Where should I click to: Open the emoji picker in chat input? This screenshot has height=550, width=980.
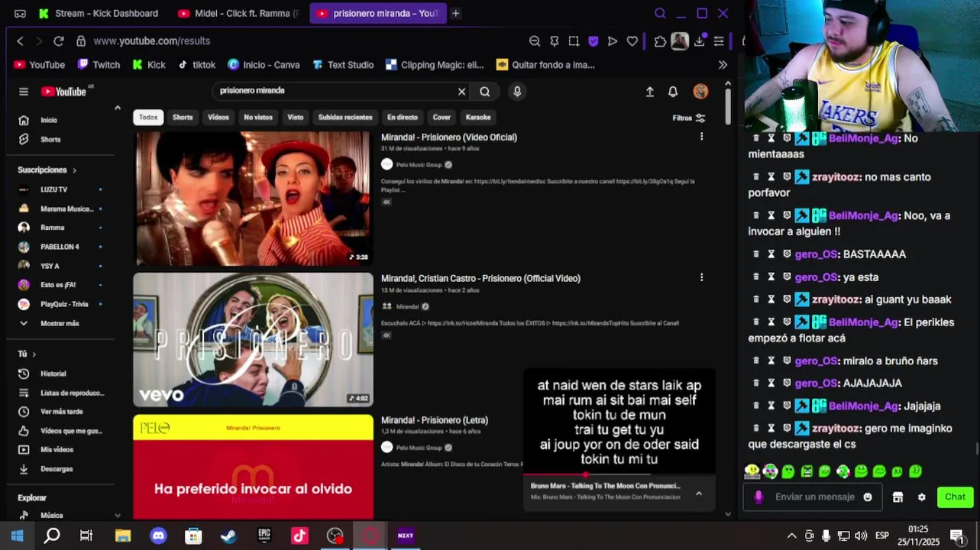(868, 497)
